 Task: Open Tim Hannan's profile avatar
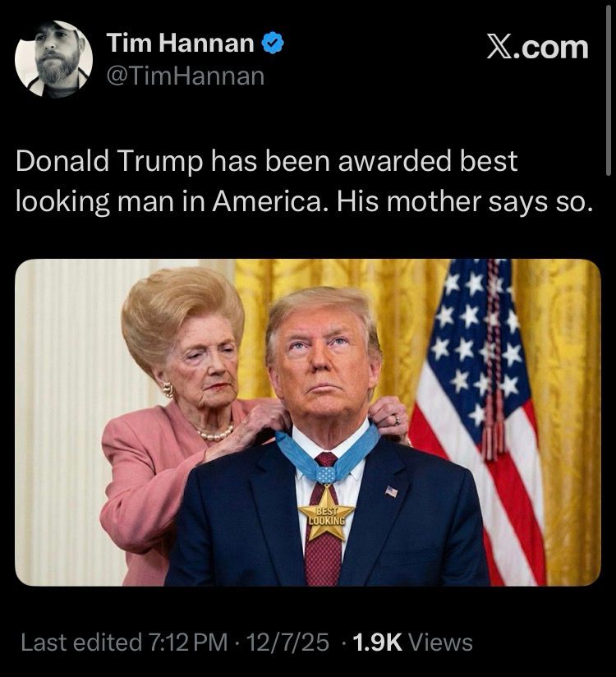click(x=53, y=58)
